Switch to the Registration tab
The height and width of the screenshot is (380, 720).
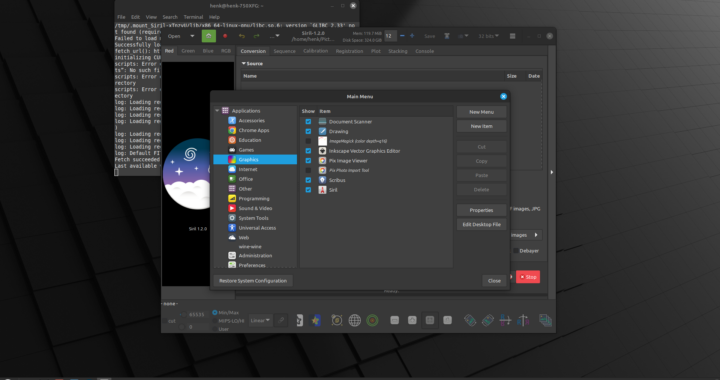349,51
